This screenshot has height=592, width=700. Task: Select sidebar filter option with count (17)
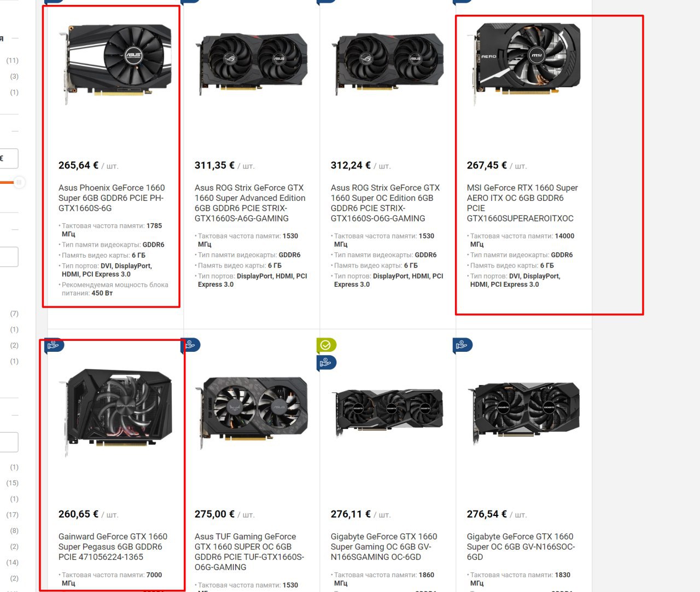(13, 515)
